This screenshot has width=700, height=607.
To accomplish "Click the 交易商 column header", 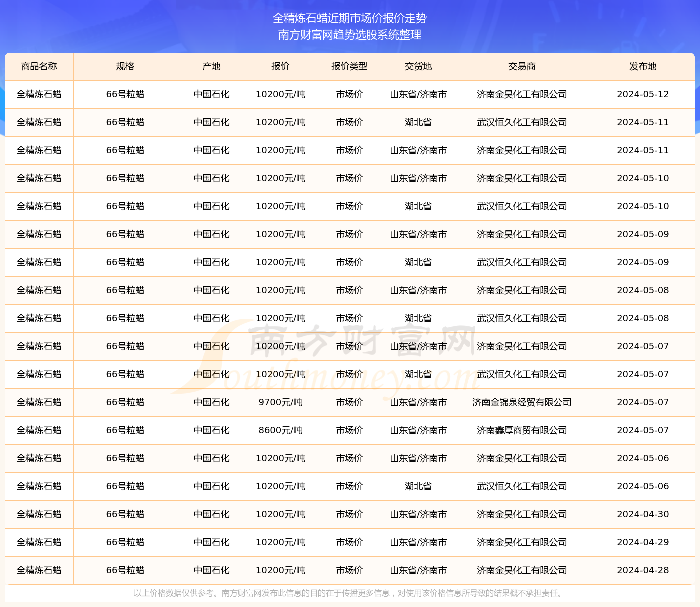I will [x=522, y=66].
